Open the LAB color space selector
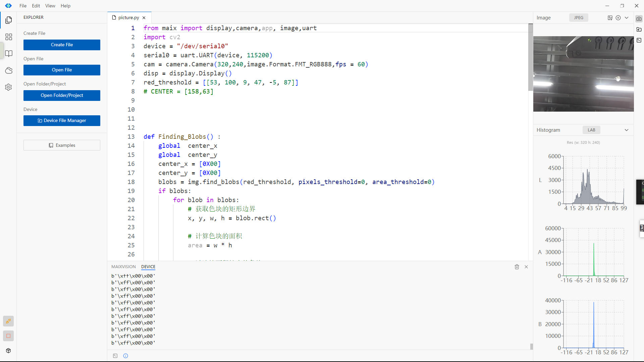 (591, 130)
